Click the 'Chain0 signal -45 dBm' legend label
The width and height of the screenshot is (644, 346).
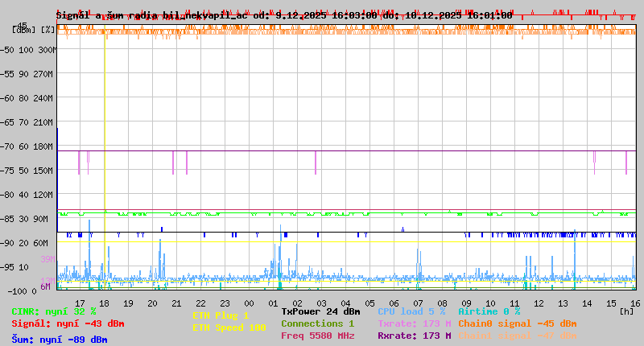(518, 323)
